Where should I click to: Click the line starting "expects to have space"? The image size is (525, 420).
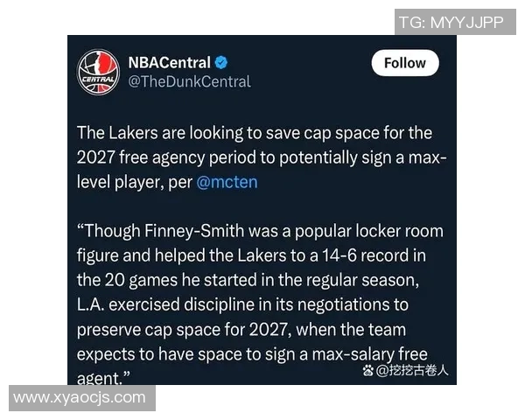pyautogui.click(x=254, y=353)
